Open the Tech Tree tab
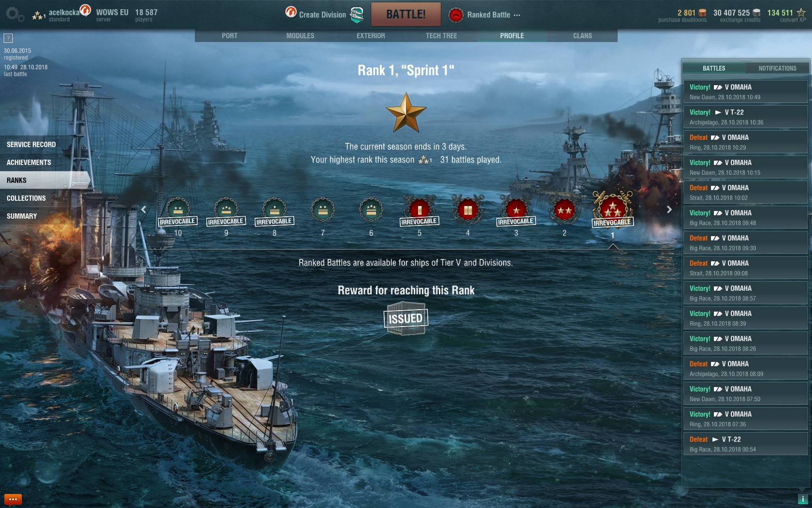 tap(441, 36)
